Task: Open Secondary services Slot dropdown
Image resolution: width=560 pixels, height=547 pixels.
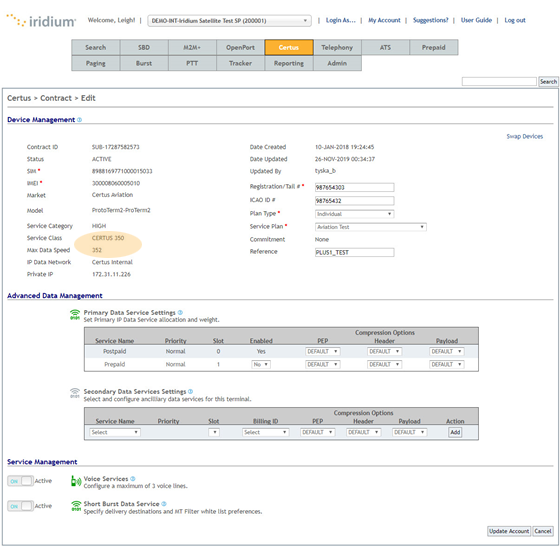Action: pyautogui.click(x=214, y=432)
